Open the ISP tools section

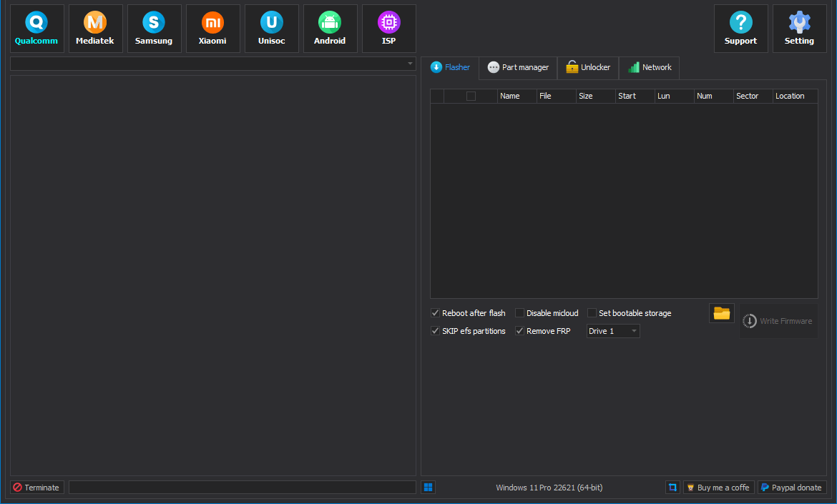(388, 28)
